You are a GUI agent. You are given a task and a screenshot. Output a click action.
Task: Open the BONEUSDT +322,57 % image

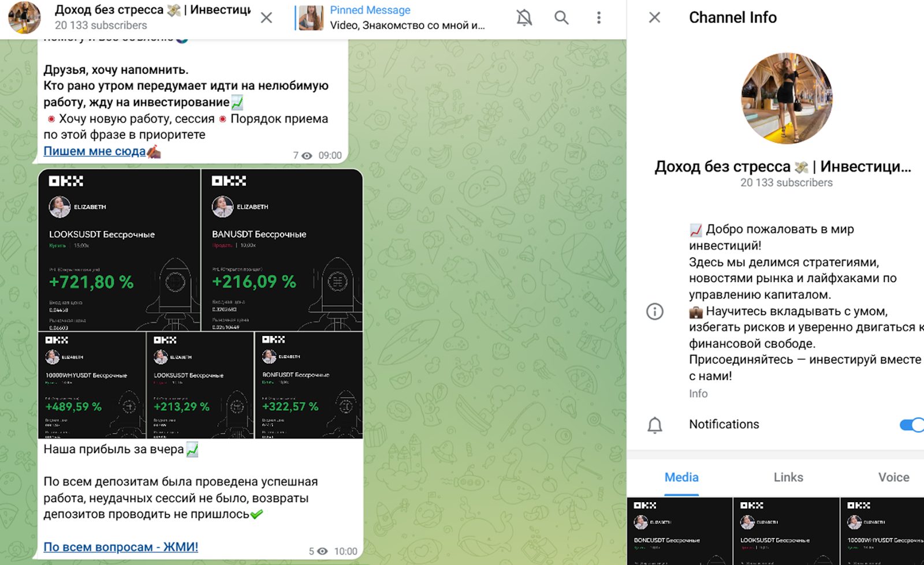pyautogui.click(x=308, y=385)
